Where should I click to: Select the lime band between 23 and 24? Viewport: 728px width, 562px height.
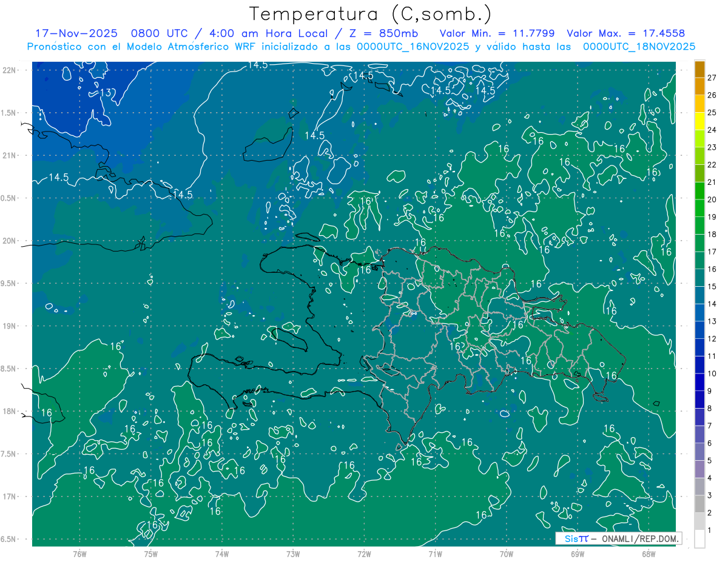tap(699, 138)
